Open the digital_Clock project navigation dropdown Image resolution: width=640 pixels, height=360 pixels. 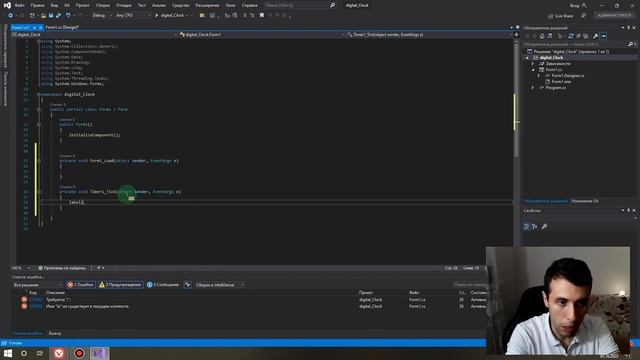(95, 35)
